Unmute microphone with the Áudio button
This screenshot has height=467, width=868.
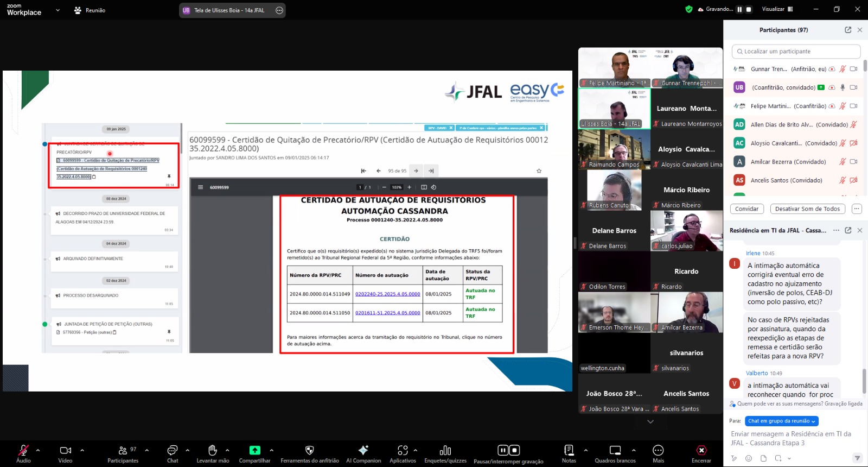23,453
